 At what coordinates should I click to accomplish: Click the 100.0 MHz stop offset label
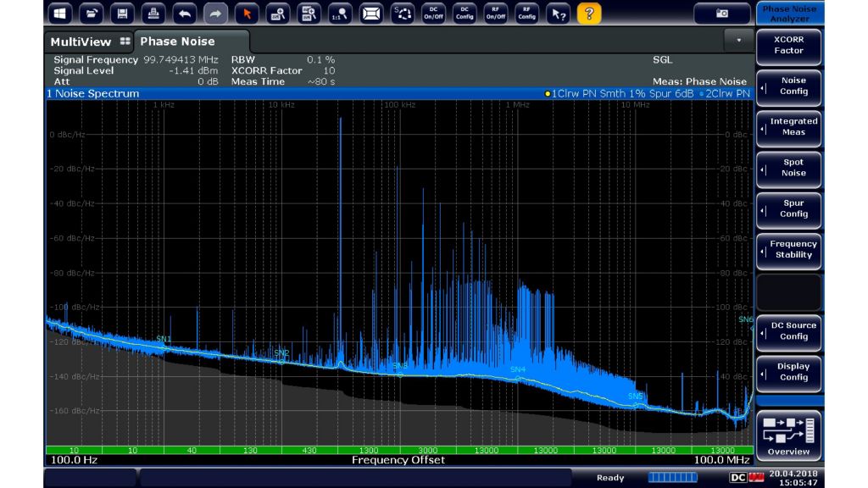pos(721,460)
